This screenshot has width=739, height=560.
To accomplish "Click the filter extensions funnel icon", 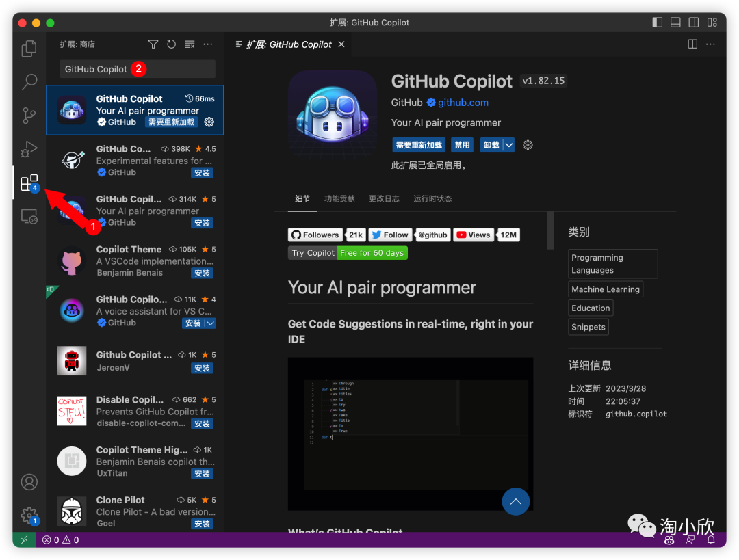I will coord(153,44).
